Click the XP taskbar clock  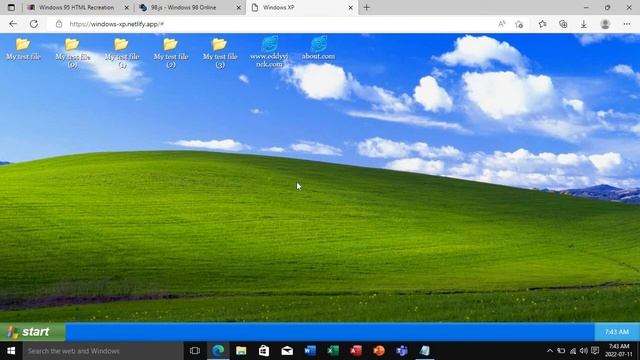pyautogui.click(x=617, y=332)
